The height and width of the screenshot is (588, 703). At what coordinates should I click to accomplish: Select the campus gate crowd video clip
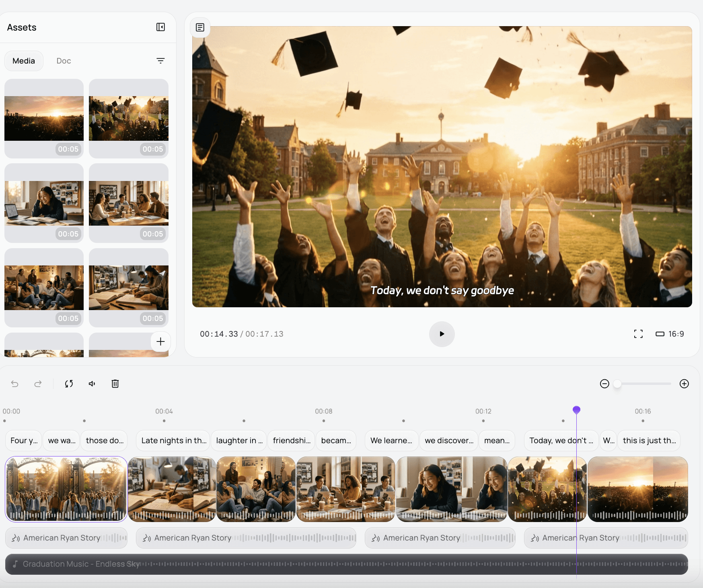66,489
